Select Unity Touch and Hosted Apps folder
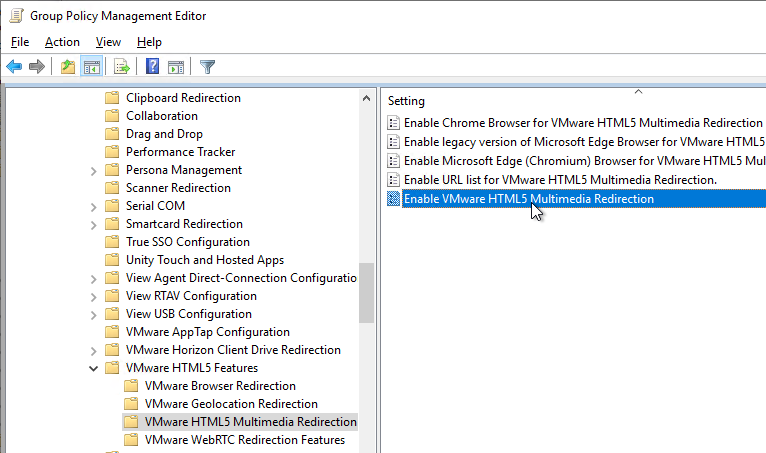 [205, 260]
